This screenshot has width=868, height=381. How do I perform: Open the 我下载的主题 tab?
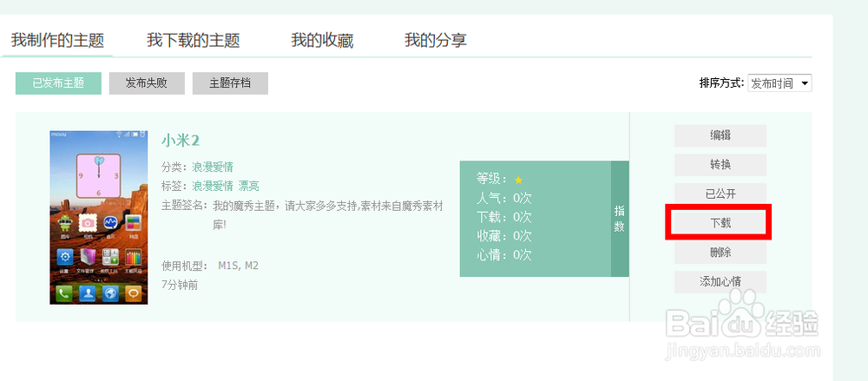pos(194,41)
